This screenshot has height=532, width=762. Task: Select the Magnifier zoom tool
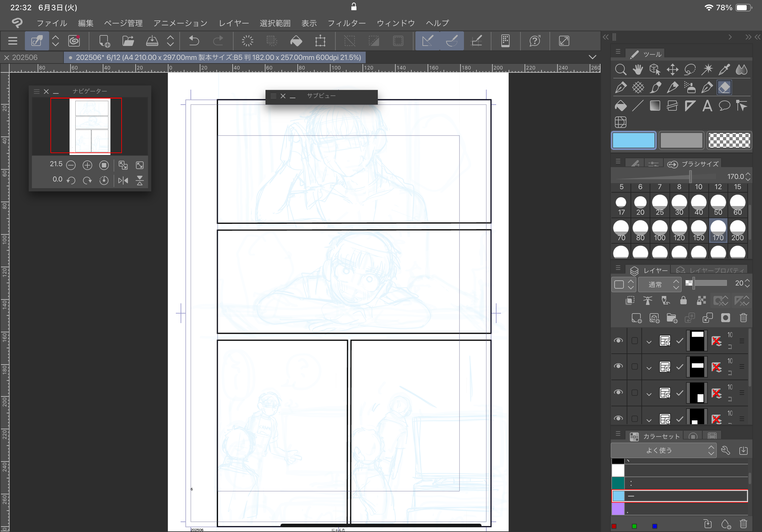click(x=620, y=70)
